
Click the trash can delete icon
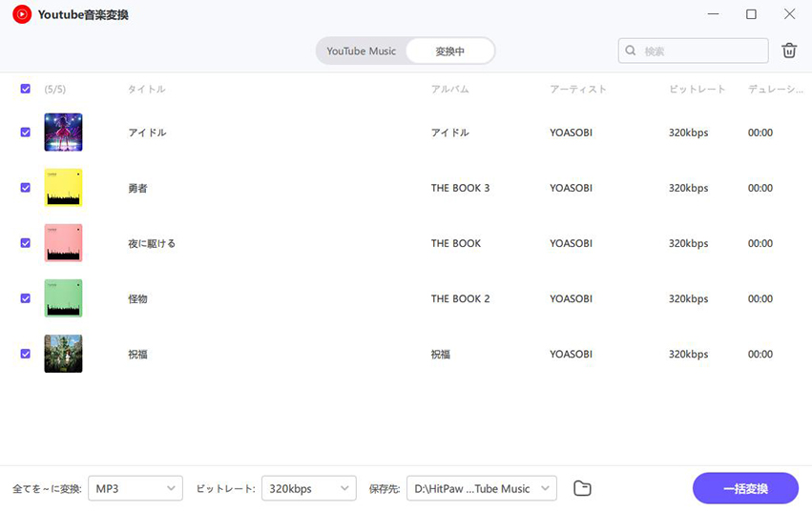[x=789, y=51]
